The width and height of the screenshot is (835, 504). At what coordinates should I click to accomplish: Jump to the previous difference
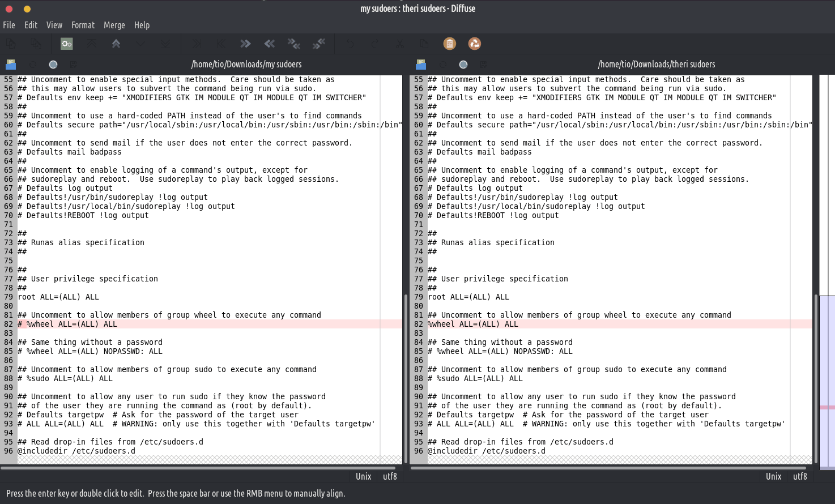tap(116, 44)
